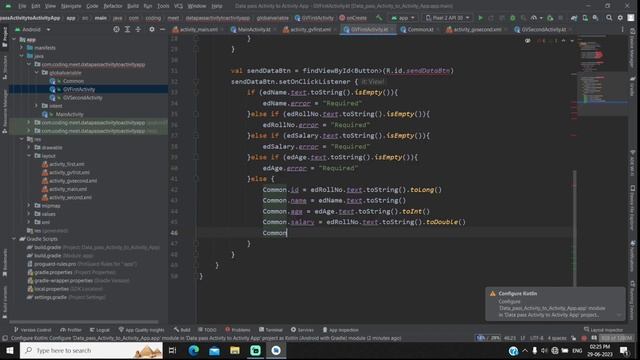The image size is (640, 360).
Task: Expand the mipmap folder
Action: click(x=29, y=206)
